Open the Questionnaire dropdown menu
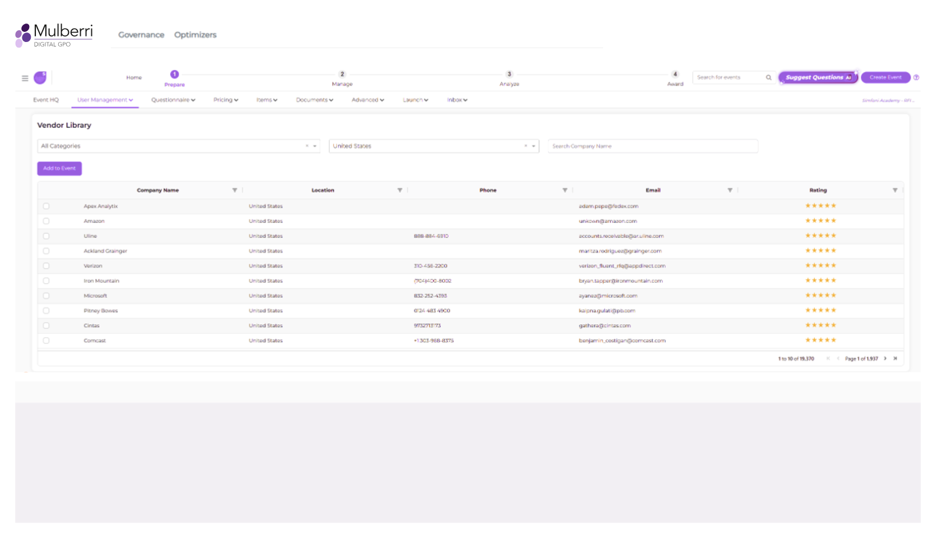Screen dimensions: 933x560 (x=173, y=100)
